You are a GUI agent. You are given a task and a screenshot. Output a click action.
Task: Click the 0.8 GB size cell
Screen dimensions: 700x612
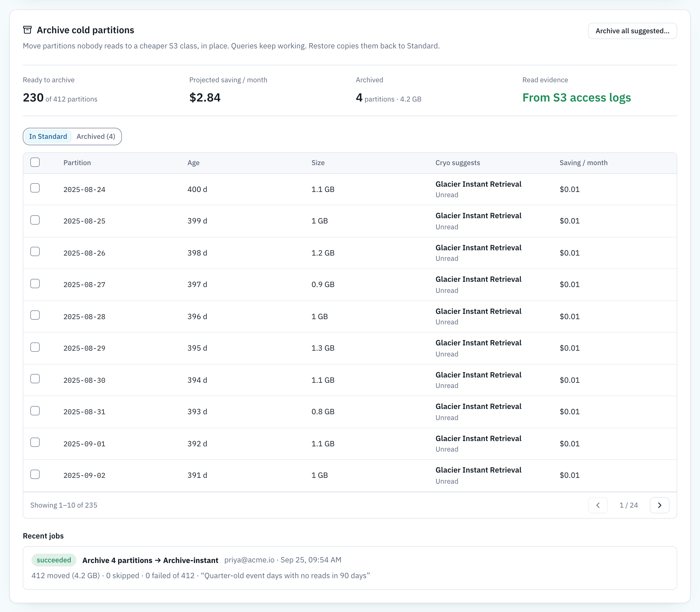323,412
